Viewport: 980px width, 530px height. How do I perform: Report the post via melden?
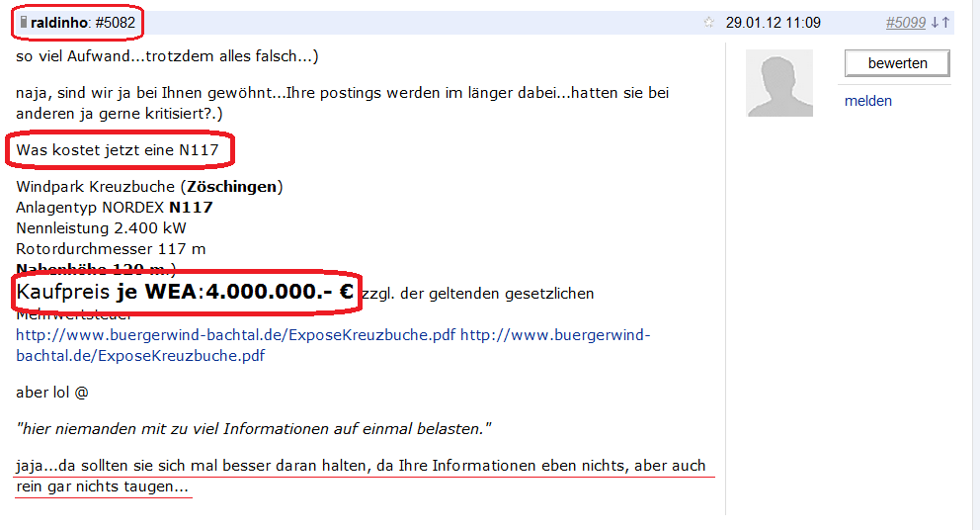tap(868, 101)
